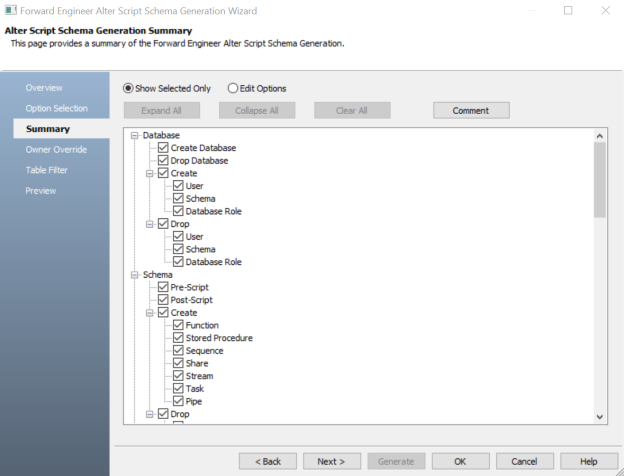Maximize the wizard window

point(568,10)
